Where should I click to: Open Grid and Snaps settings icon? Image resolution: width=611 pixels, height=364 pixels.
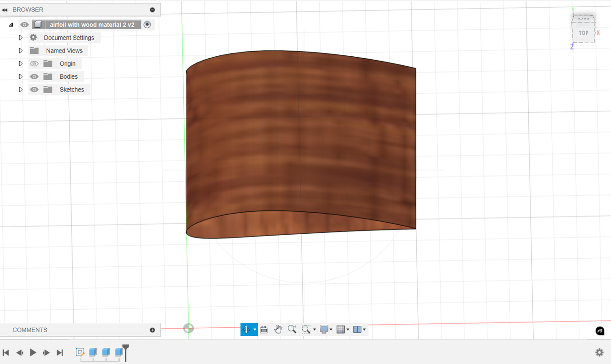coord(340,329)
